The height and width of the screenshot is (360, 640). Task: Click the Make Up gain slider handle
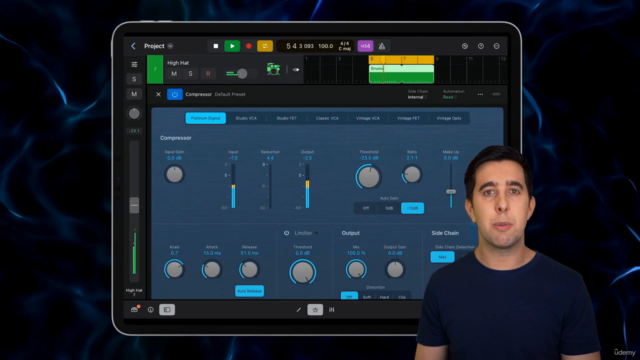point(451,191)
